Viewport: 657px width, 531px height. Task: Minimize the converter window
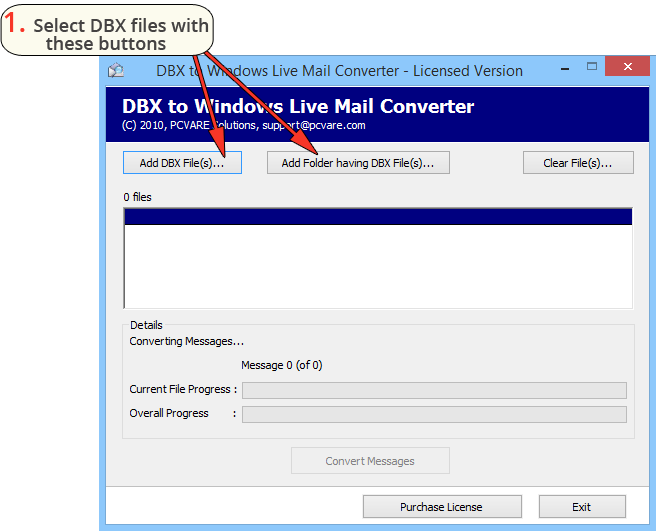click(x=565, y=67)
